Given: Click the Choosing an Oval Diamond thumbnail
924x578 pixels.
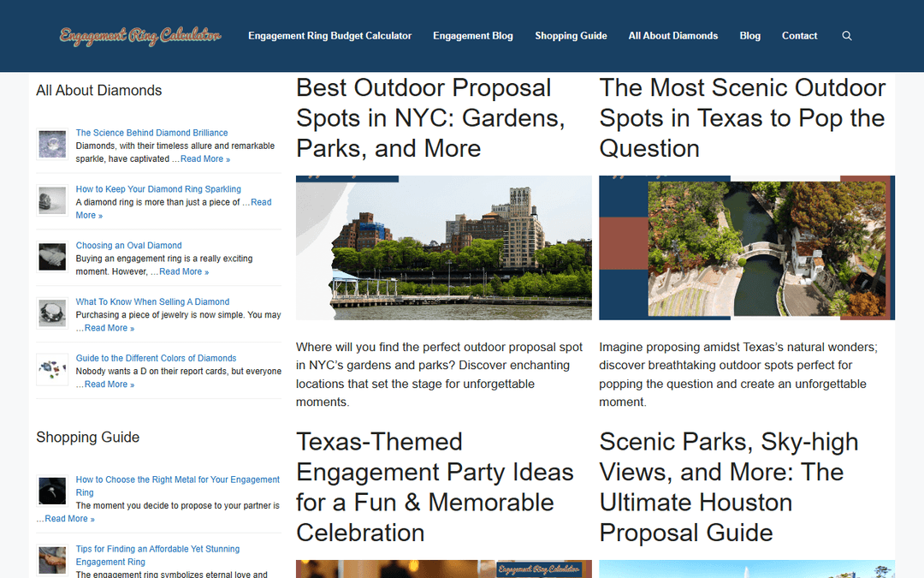Looking at the screenshot, I should pyautogui.click(x=52, y=257).
